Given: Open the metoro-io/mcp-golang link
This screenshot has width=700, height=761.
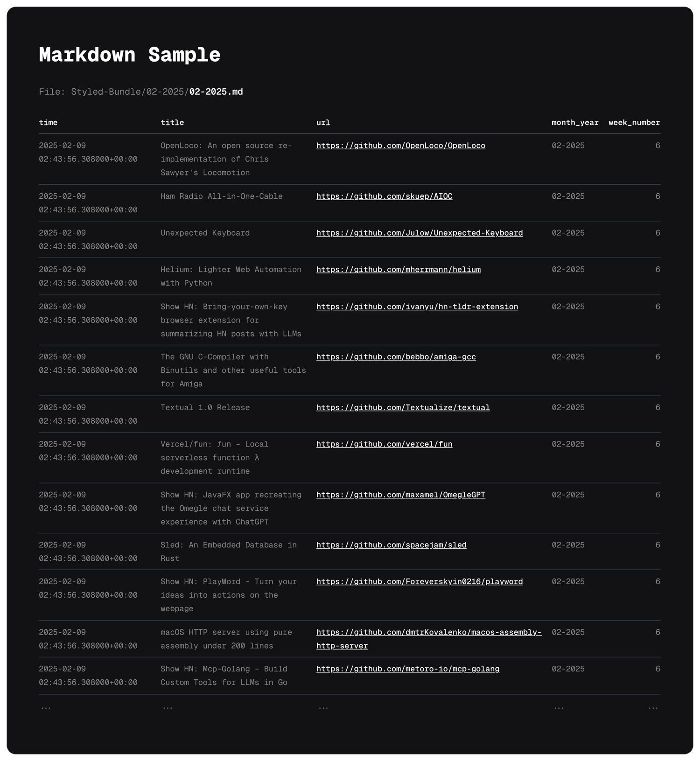Looking at the screenshot, I should (407, 669).
